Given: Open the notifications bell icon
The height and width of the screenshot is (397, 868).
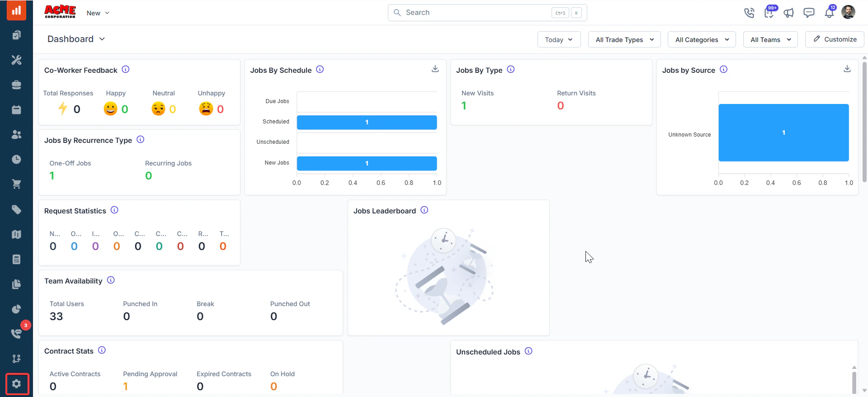Looking at the screenshot, I should (829, 13).
